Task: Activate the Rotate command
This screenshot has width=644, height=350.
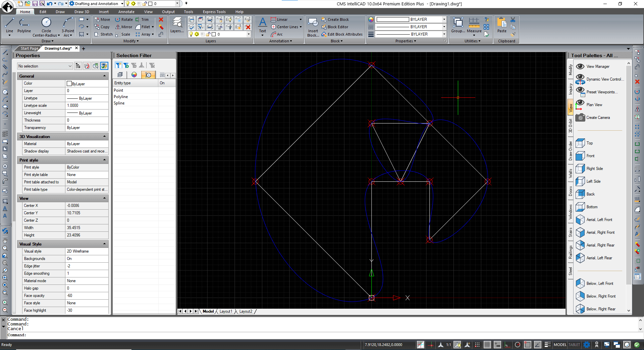Action: [x=124, y=19]
